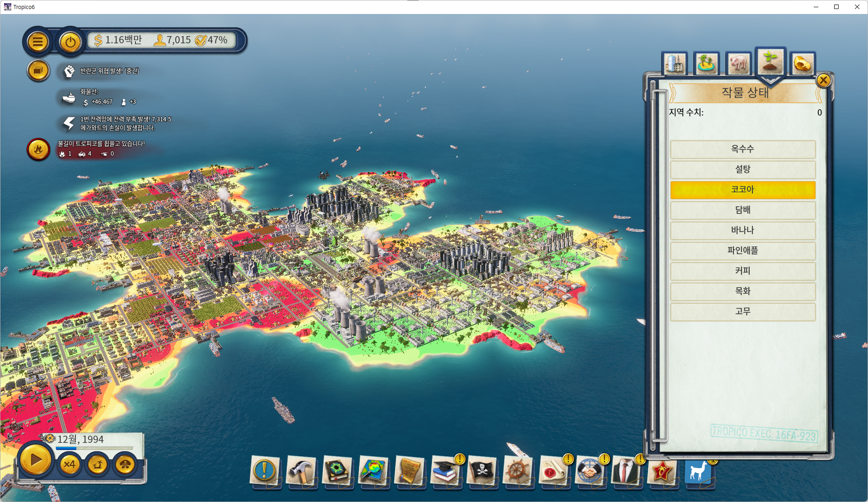Open the main menu hamburger button
Image resolution: width=868 pixels, height=502 pixels.
click(x=38, y=42)
